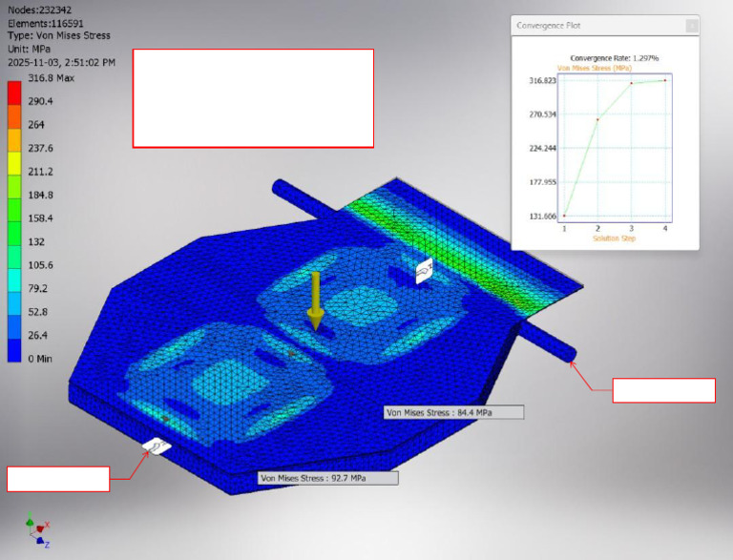Viewport: 733px width, 560px height.
Task: Click the Convergence Rate 1.297% text
Action: point(615,58)
